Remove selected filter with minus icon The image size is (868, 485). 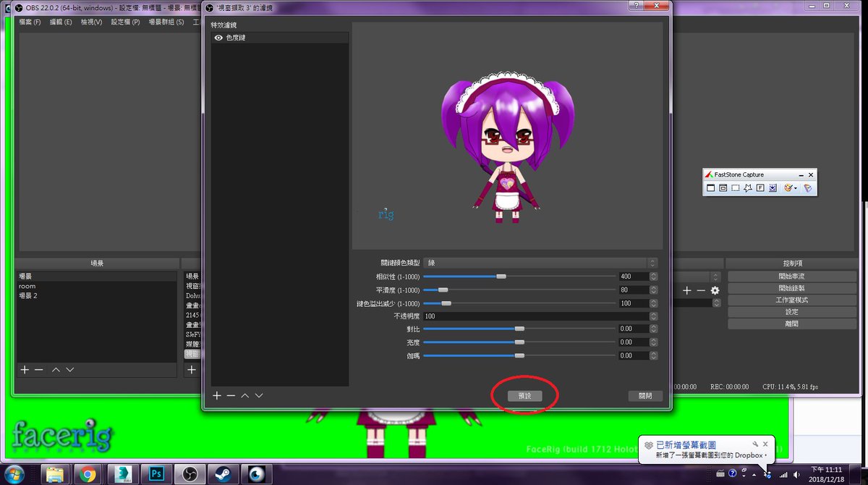231,396
